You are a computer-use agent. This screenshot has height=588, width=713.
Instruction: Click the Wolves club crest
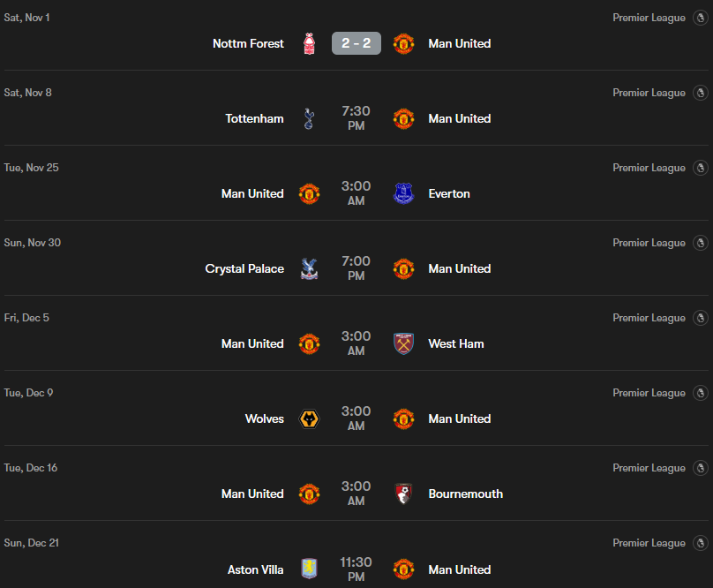click(x=309, y=418)
